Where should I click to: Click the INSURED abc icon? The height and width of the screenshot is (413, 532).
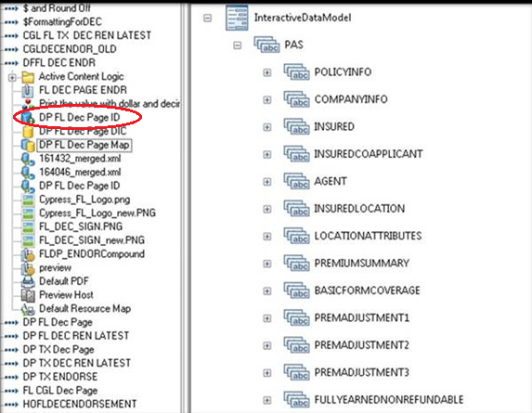(296, 126)
